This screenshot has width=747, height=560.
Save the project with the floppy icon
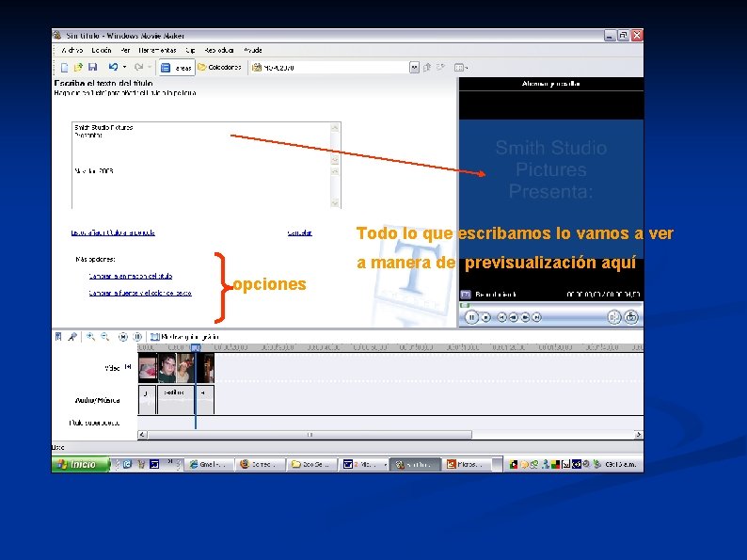point(93,68)
